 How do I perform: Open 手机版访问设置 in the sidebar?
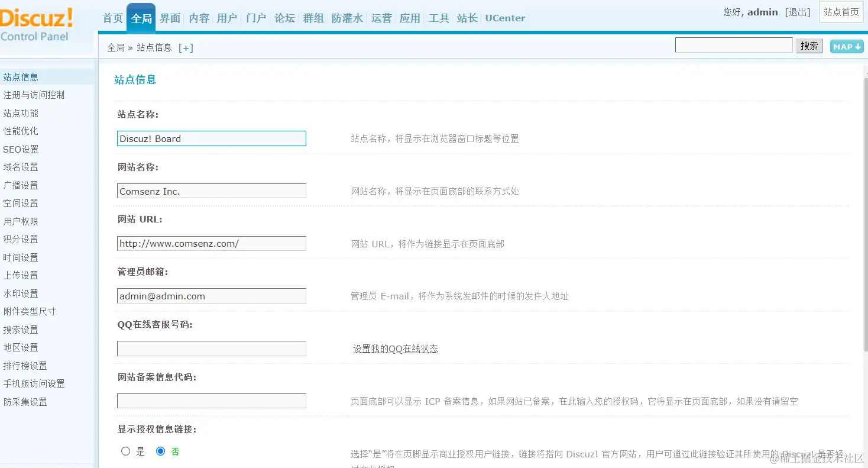34,384
